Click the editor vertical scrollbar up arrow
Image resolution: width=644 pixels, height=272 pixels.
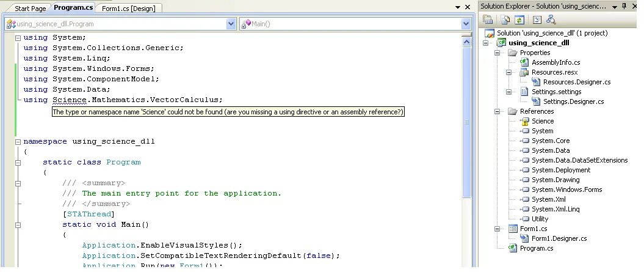coord(466,41)
